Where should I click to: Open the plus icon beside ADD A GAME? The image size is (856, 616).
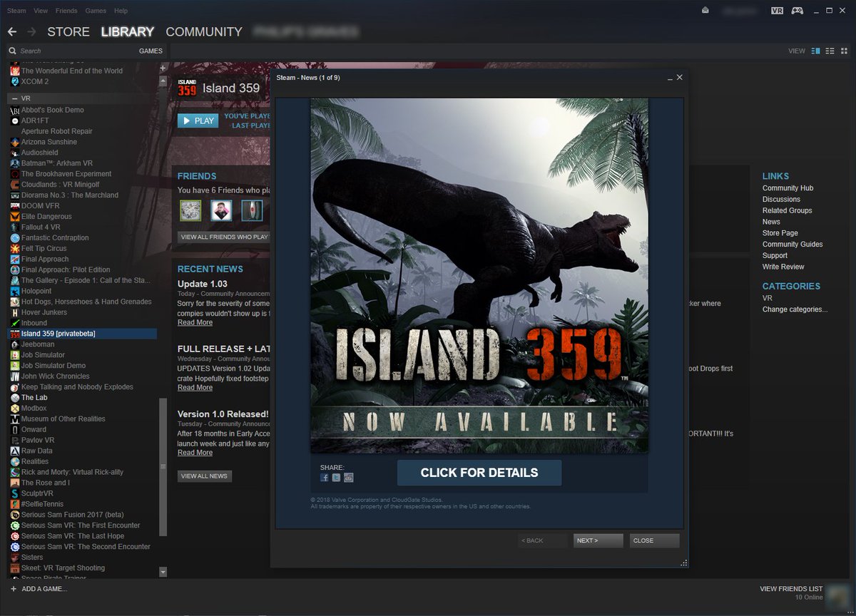(14, 589)
